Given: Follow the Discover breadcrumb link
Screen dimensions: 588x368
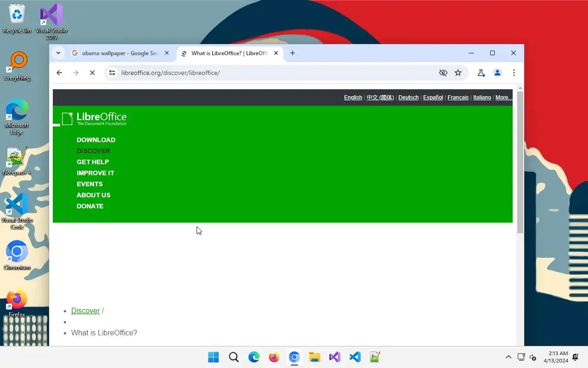Looking at the screenshot, I should point(85,310).
